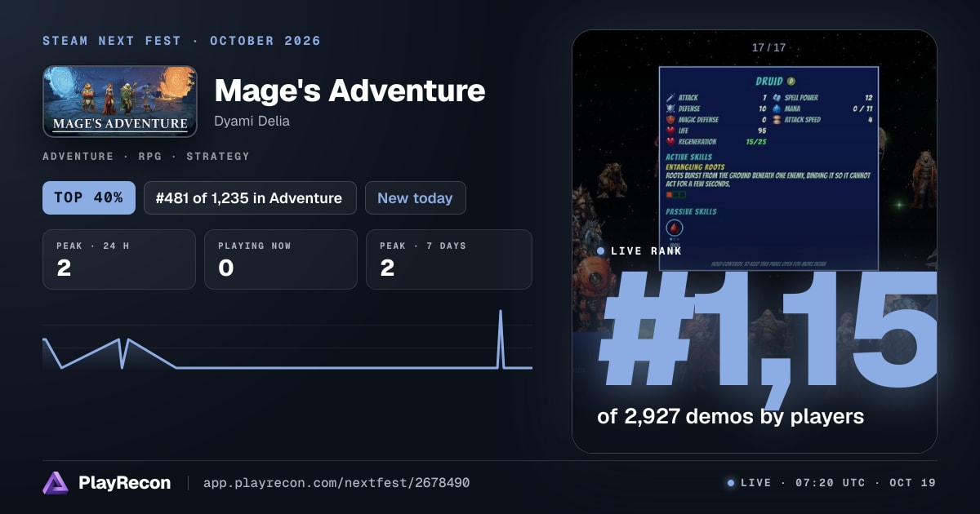Click the Steam Next Fest October 2026 heading
This screenshot has width=980, height=514.
pos(181,41)
